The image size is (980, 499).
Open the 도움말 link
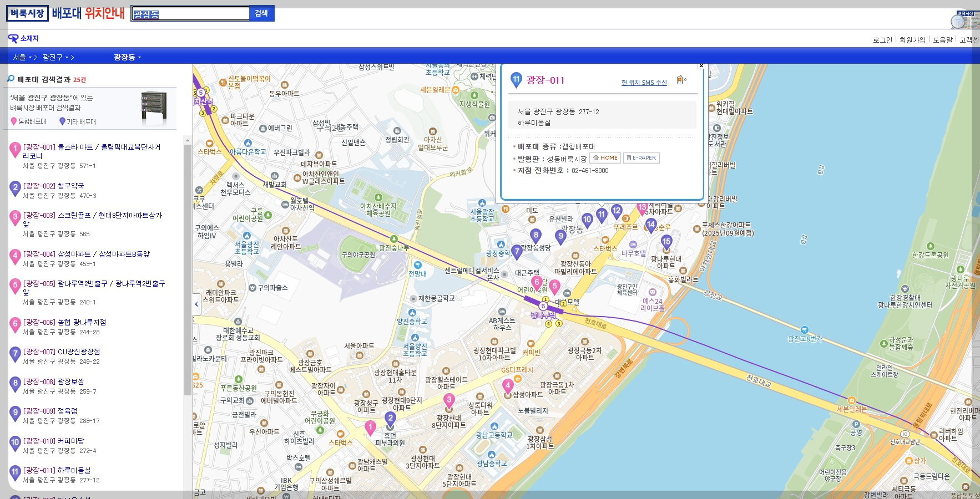pos(942,40)
